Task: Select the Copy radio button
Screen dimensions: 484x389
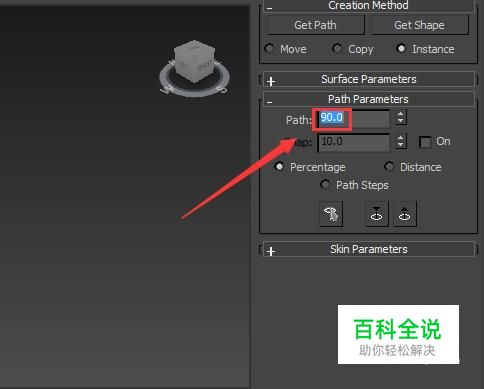Action: pyautogui.click(x=337, y=49)
